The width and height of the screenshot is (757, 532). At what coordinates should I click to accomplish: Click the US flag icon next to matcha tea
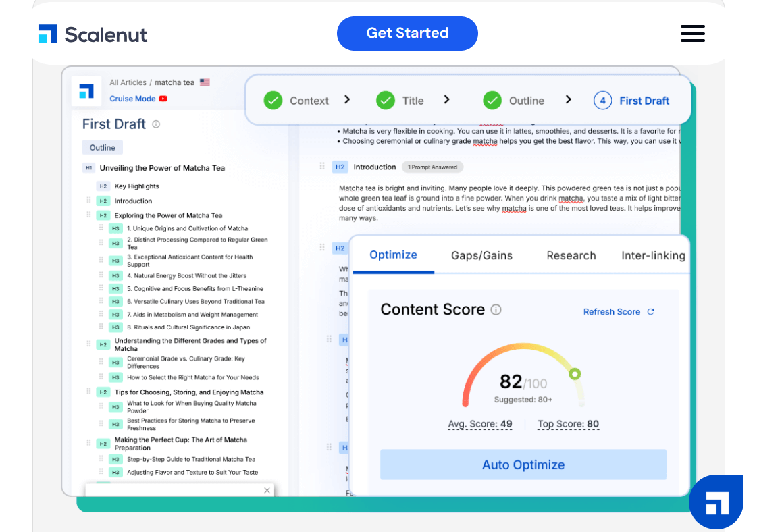pos(205,82)
